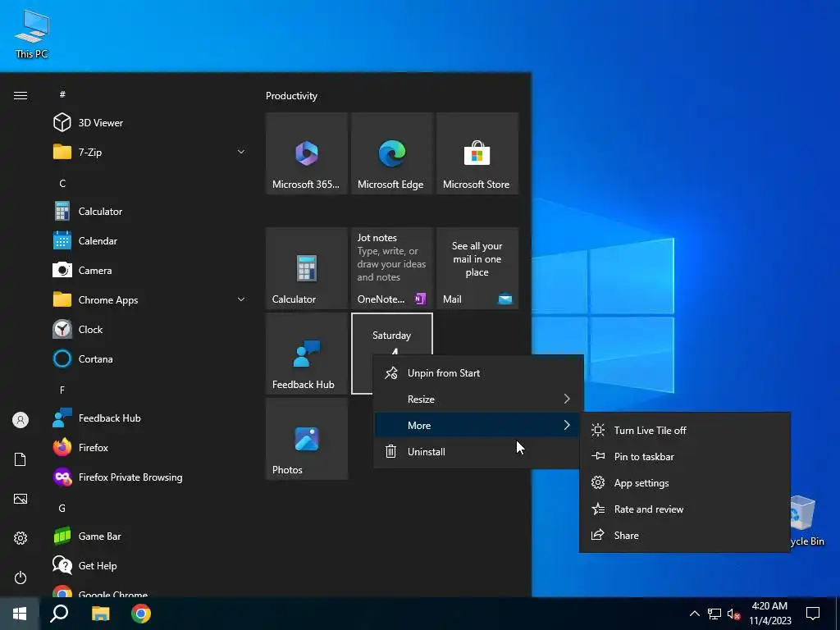Click the network tray icon

(714, 614)
